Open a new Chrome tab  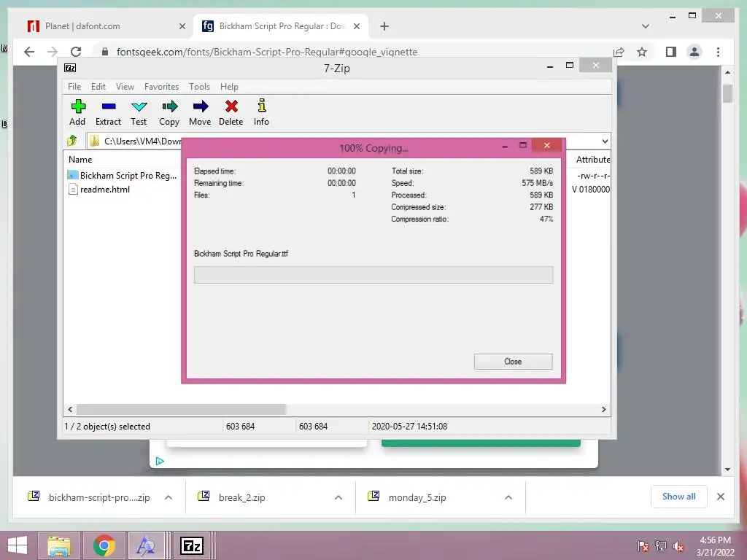point(384,26)
